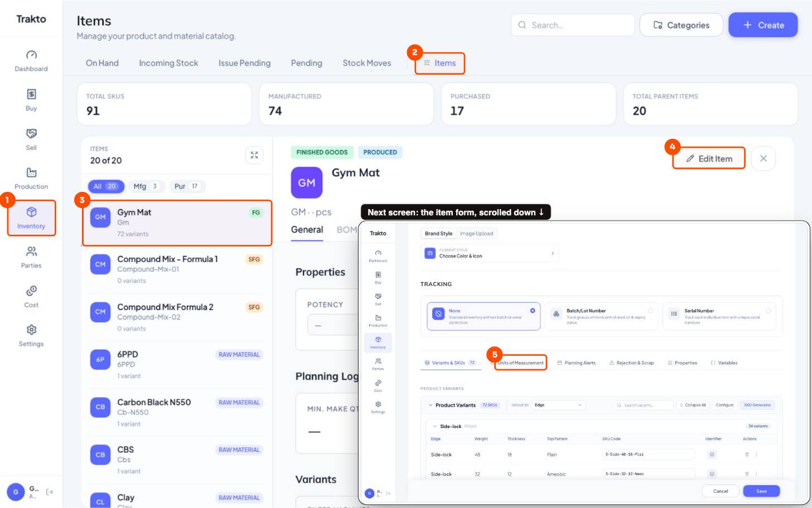
Task: Go to the Planning Alerts tab
Action: 577,363
